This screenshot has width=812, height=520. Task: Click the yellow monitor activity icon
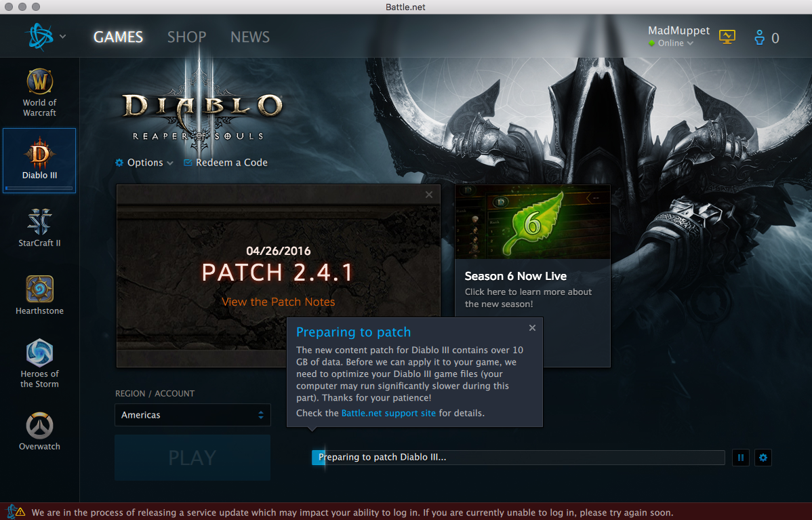coord(727,37)
